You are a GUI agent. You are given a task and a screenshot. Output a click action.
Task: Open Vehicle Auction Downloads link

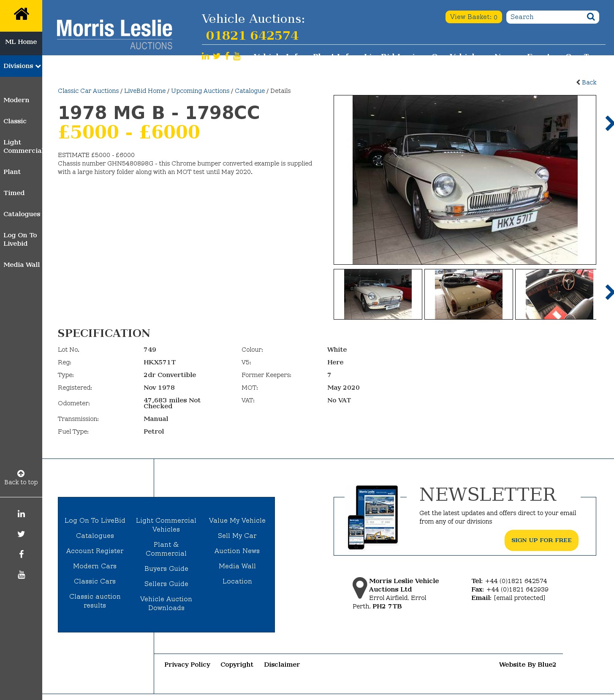pyautogui.click(x=166, y=603)
